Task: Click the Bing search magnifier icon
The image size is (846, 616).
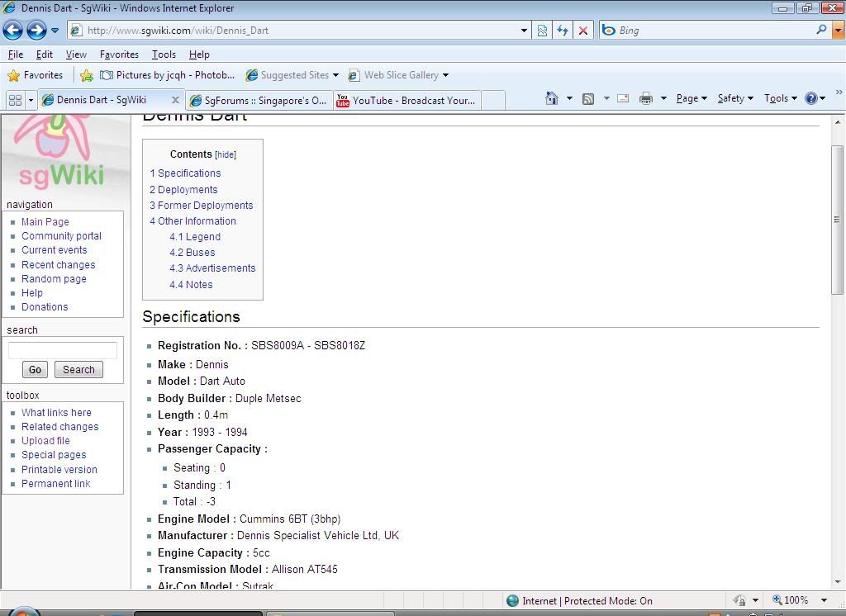Action: click(821, 30)
